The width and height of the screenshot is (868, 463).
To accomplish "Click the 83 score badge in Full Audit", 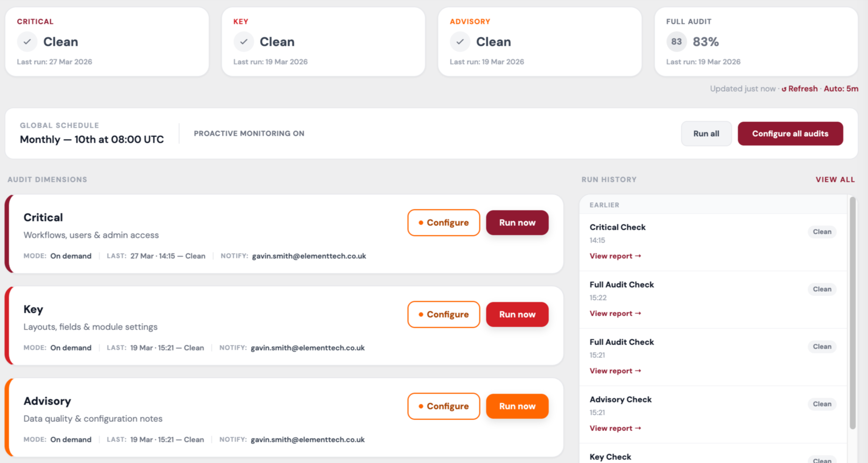I will click(676, 42).
